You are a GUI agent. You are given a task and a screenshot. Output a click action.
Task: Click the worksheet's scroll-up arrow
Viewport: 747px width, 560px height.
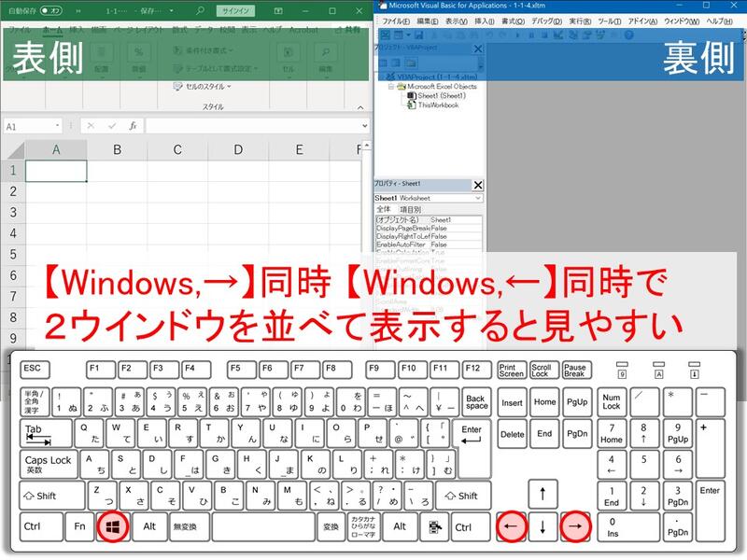point(366,145)
